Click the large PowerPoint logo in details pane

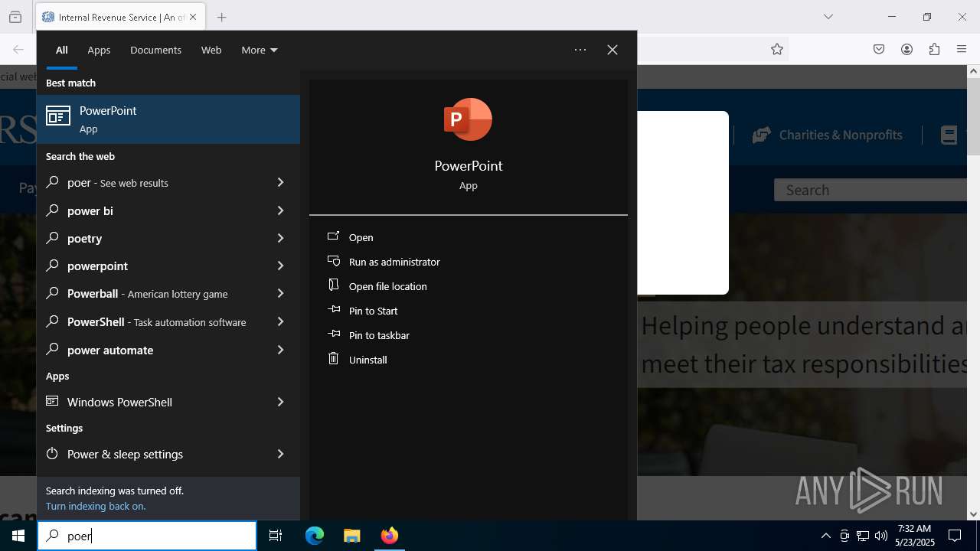[468, 119]
